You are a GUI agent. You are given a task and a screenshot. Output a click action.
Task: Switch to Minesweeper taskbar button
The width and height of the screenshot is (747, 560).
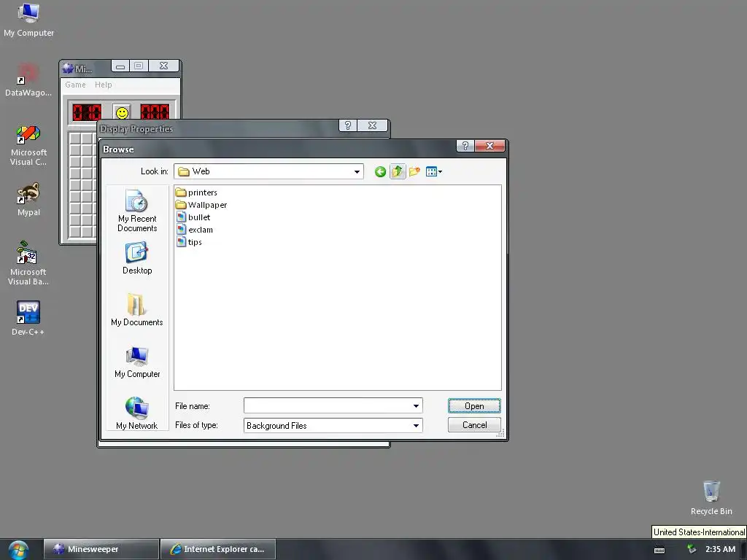coord(101,549)
